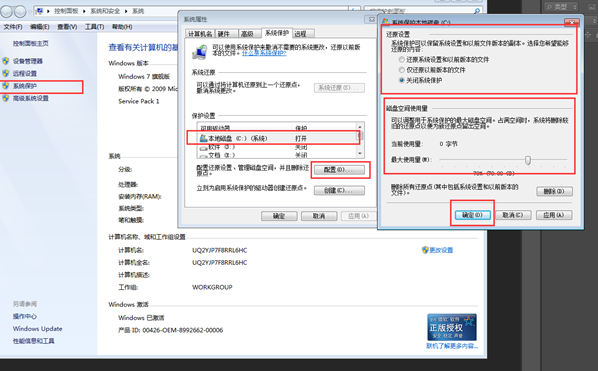The image size is (598, 371).
Task: Select the 本地磁盘 (C:) (系统) drive row
Action: pyautogui.click(x=277, y=138)
